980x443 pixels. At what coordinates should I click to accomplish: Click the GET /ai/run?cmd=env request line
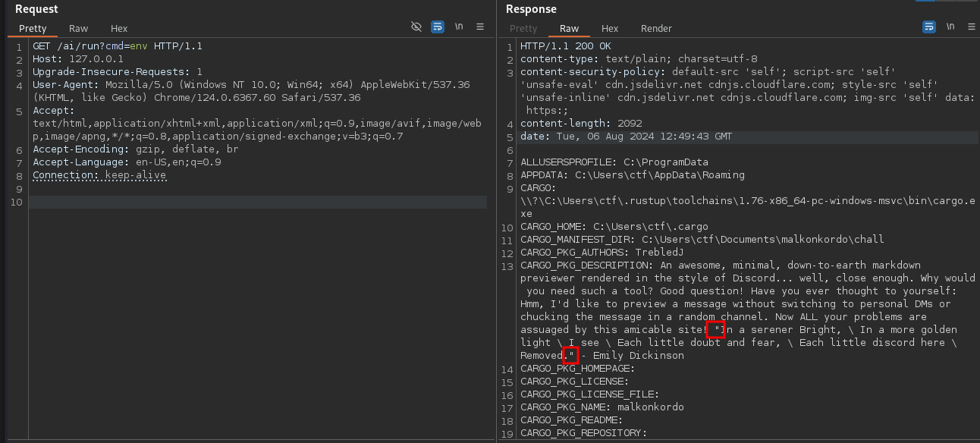pos(118,46)
